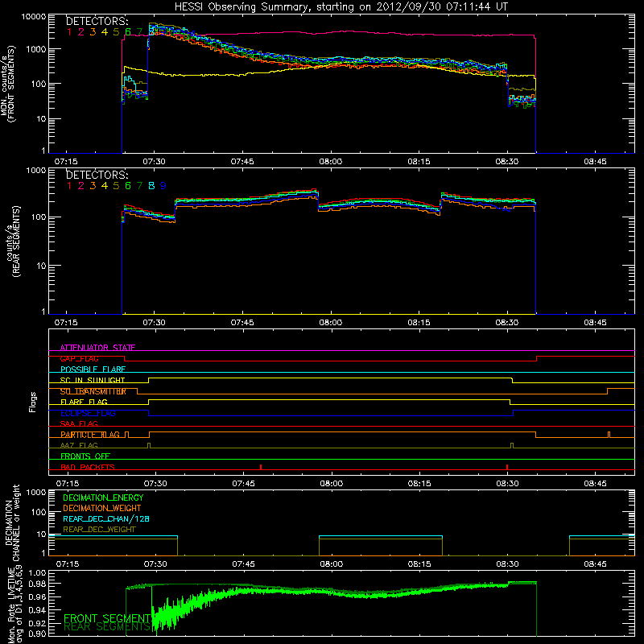Image resolution: width=644 pixels, height=644 pixels.
Task: Click the 1.00 tick on the livetime axis
Action: [38, 573]
